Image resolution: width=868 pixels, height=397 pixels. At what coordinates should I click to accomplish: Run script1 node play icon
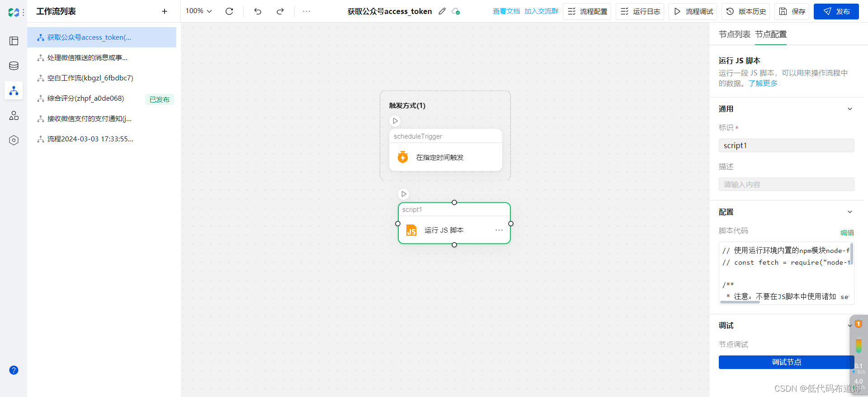coord(404,194)
